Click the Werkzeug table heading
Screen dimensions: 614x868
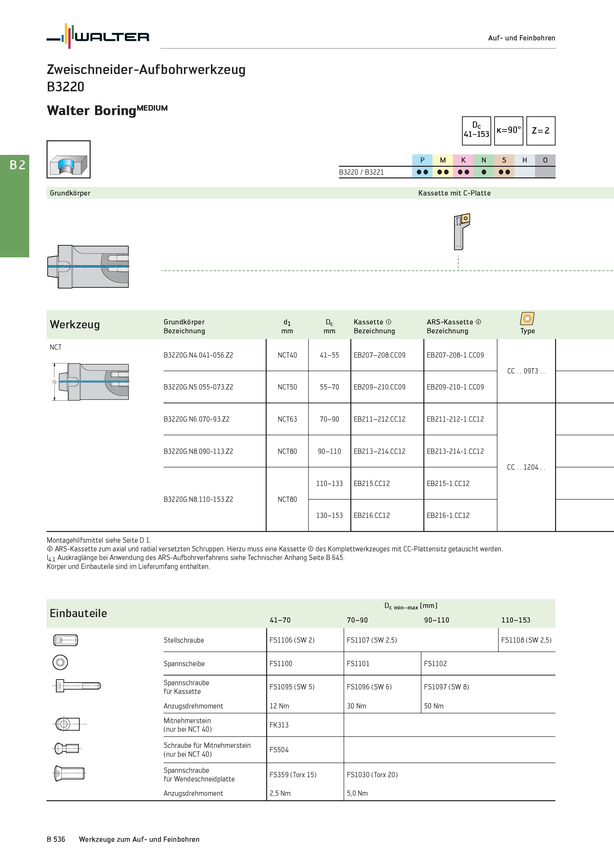click(x=75, y=325)
